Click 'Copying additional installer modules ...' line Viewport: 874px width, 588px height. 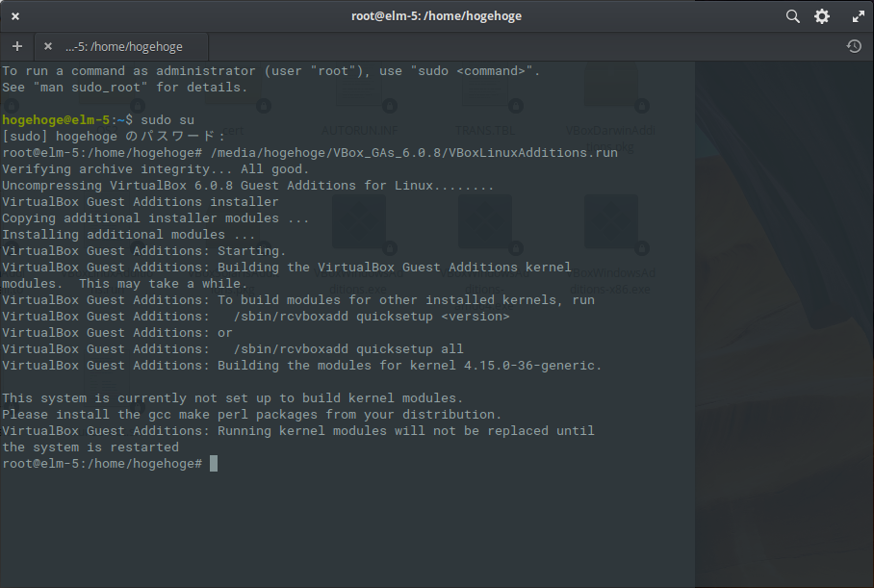point(155,217)
